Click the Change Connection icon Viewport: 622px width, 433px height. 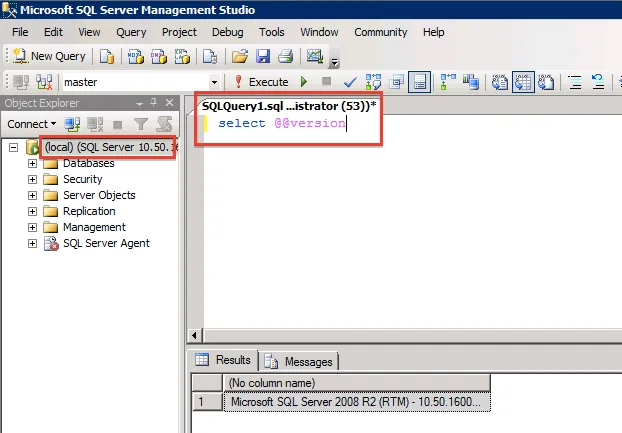coord(44,82)
